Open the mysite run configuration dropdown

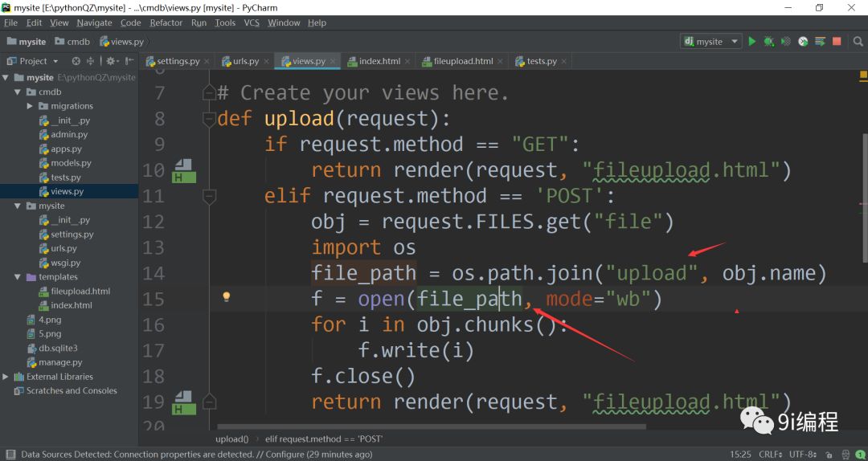(x=710, y=42)
